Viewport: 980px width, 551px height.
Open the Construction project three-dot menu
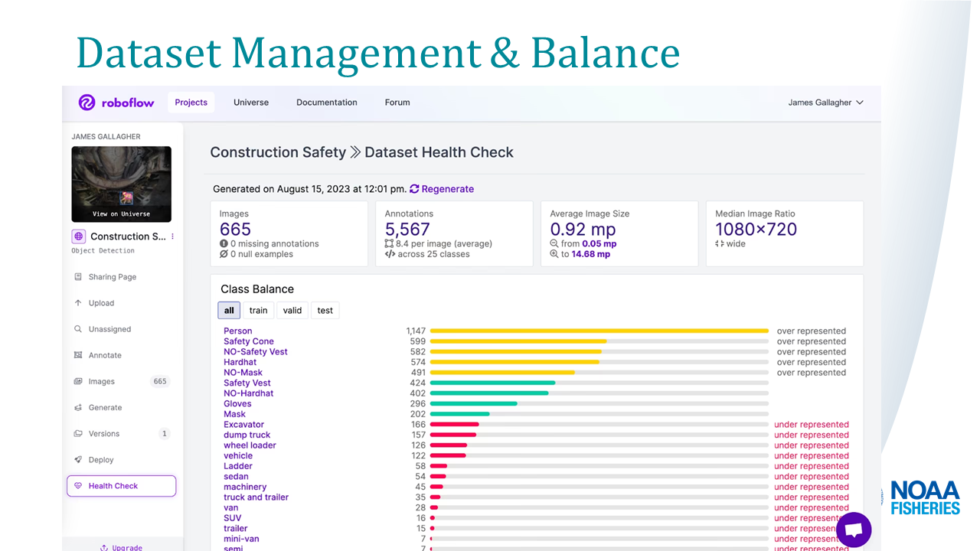[x=172, y=236]
